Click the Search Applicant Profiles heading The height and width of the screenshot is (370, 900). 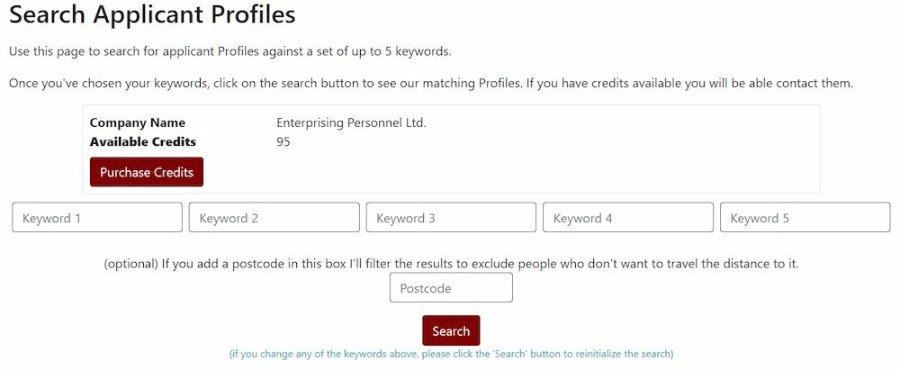[x=153, y=15]
